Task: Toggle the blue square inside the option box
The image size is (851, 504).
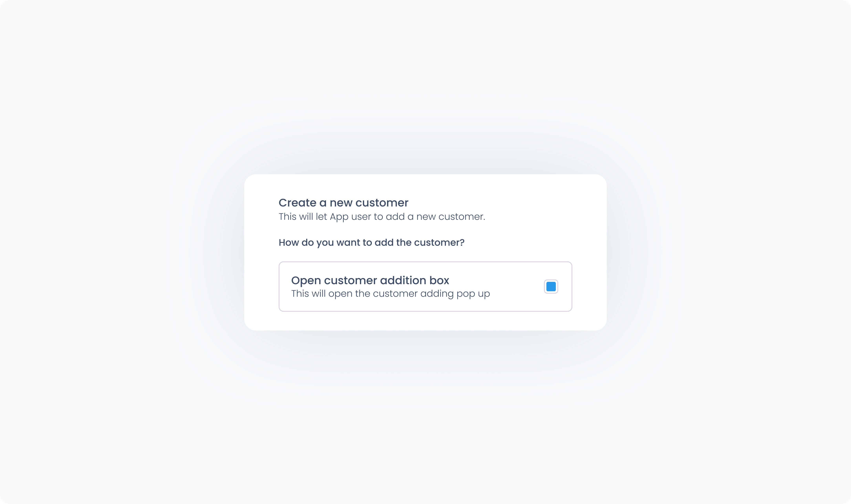Action: (x=551, y=286)
